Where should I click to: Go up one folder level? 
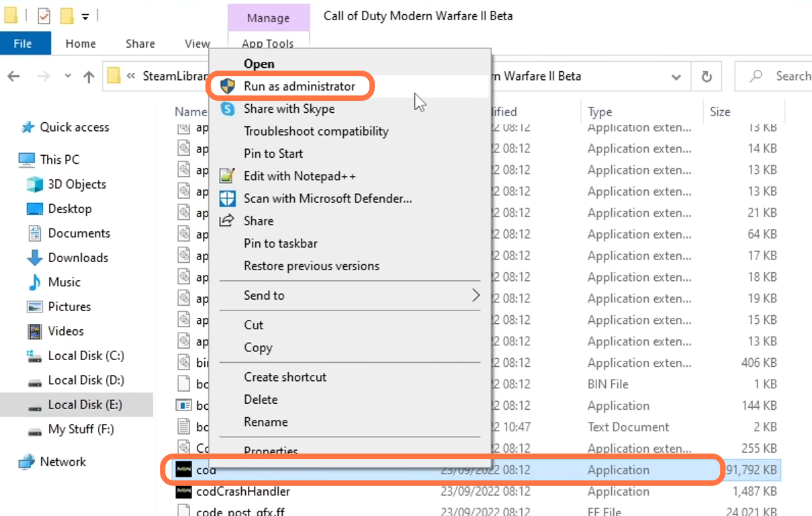tap(89, 77)
